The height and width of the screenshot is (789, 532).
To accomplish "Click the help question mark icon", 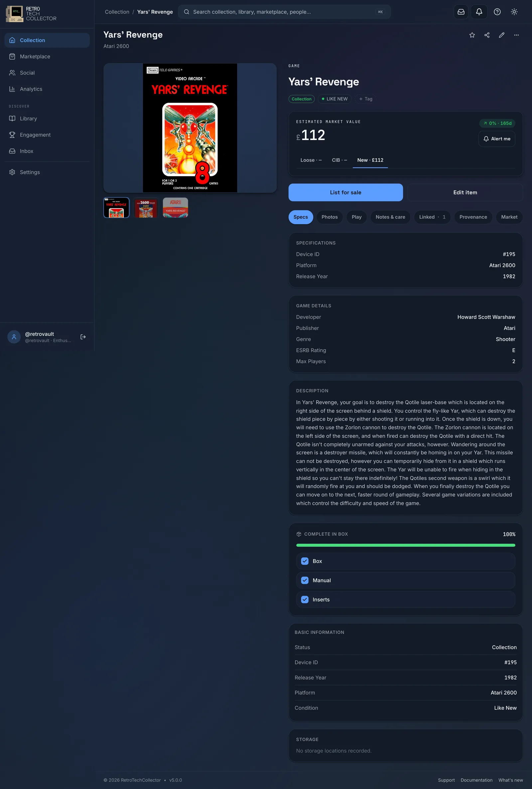I will pyautogui.click(x=497, y=12).
